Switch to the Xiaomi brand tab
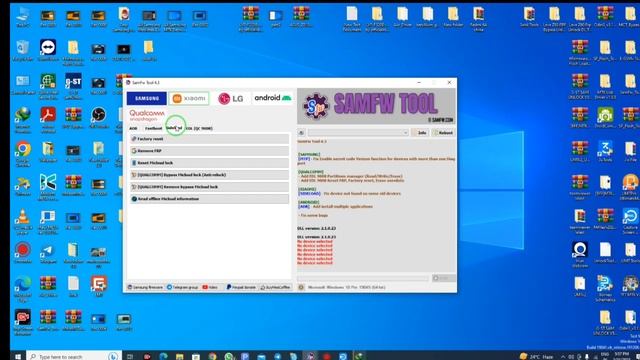 click(189, 98)
